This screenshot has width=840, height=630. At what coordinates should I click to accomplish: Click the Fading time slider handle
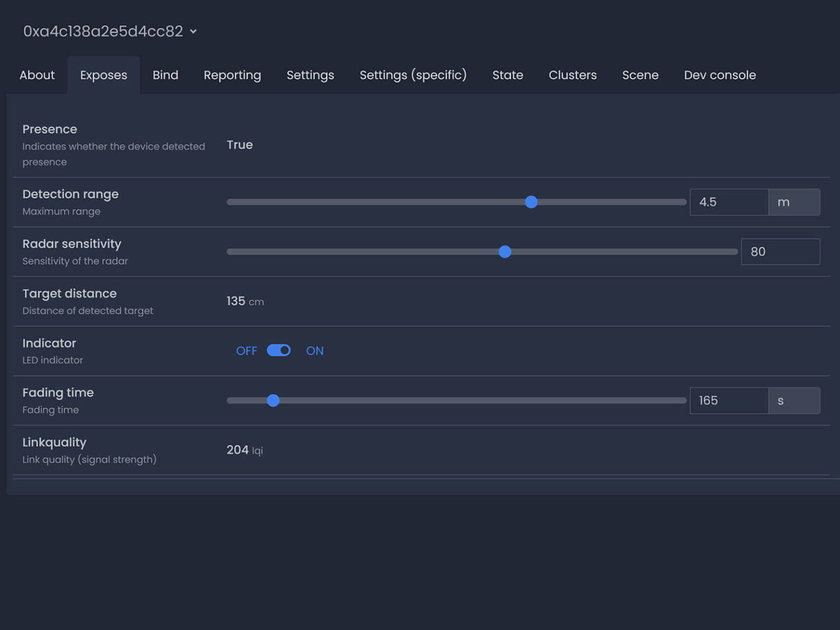(x=273, y=401)
